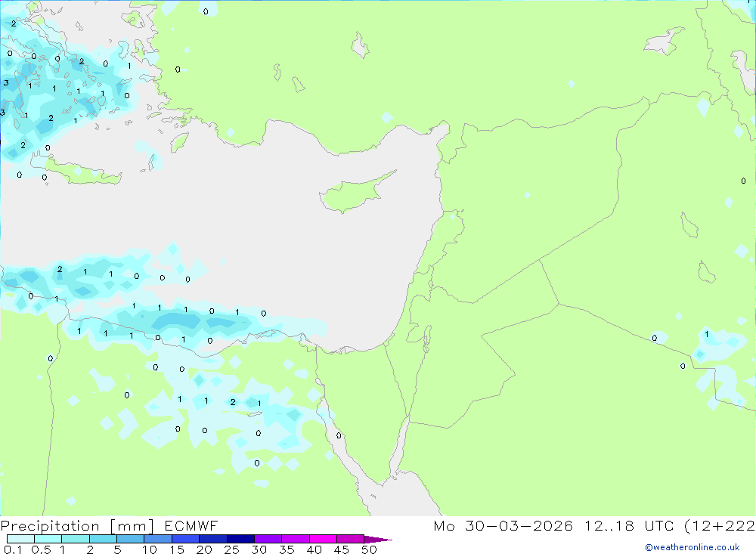
Task: Pick the 5–10 mm legend color segment
Action: [130, 539]
